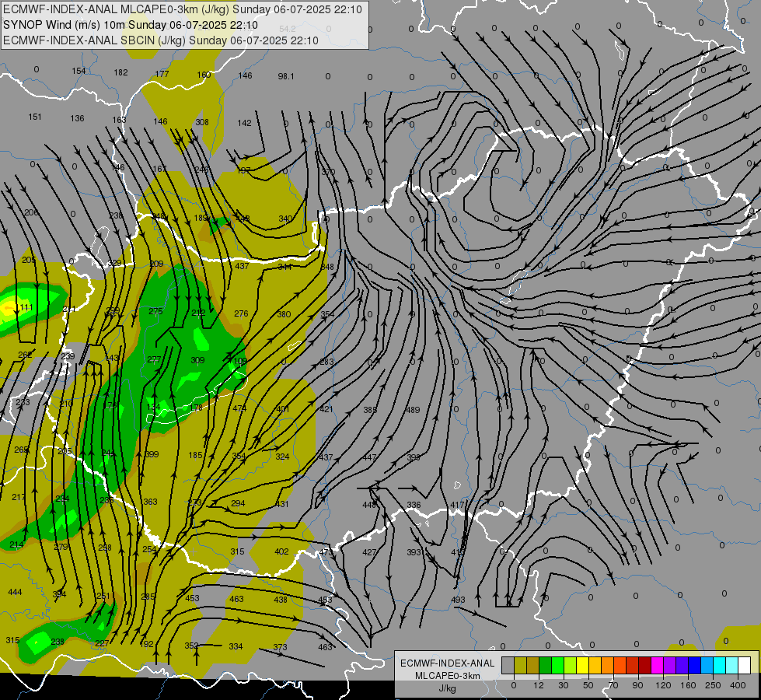Click the map value 334
The image size is (761, 700).
[x=236, y=646]
